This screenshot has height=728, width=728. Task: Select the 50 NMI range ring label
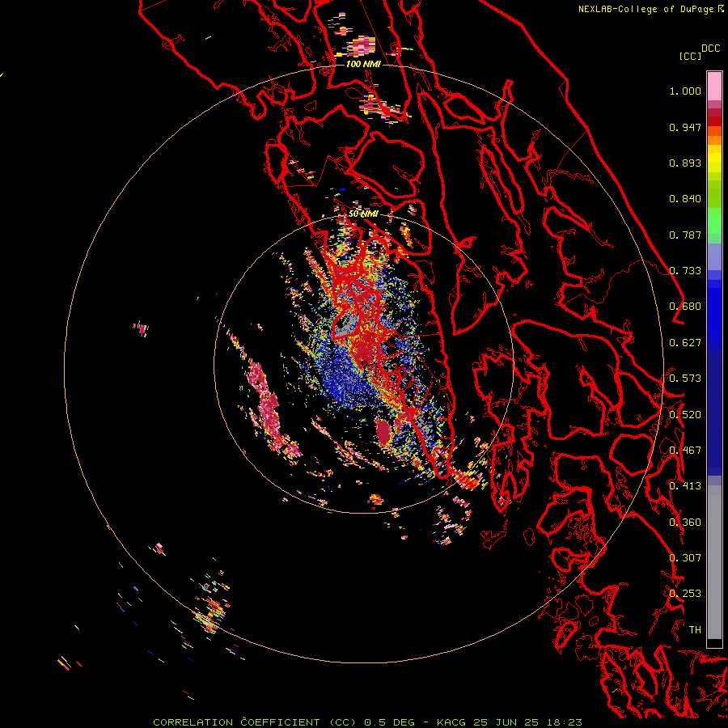(363, 214)
